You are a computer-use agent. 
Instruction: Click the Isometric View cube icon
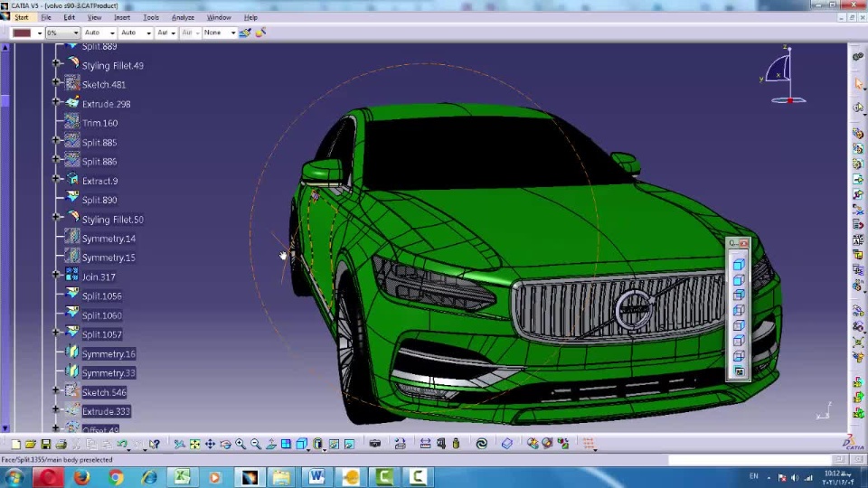pyautogui.click(x=301, y=444)
